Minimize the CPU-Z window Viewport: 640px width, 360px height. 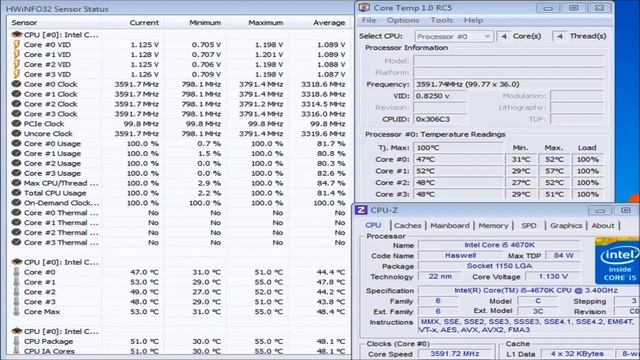click(x=600, y=210)
